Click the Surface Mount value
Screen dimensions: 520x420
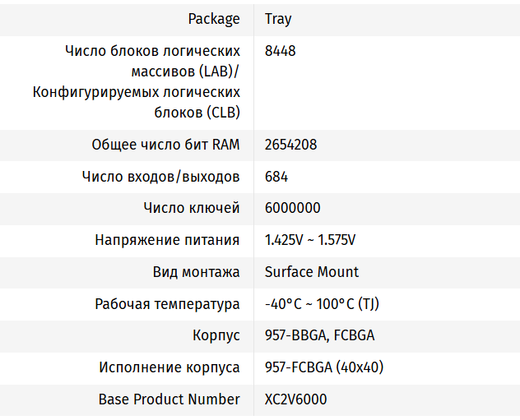[x=312, y=272]
